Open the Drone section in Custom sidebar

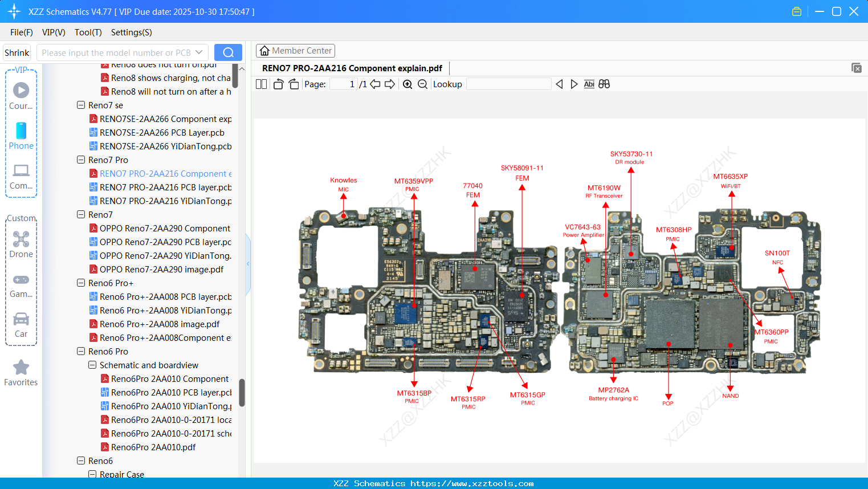[21, 239]
